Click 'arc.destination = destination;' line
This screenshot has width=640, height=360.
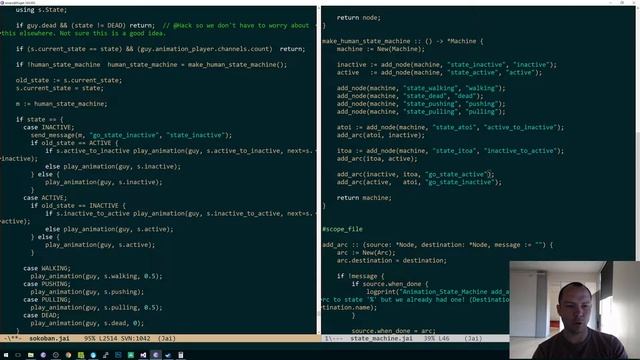(391, 260)
